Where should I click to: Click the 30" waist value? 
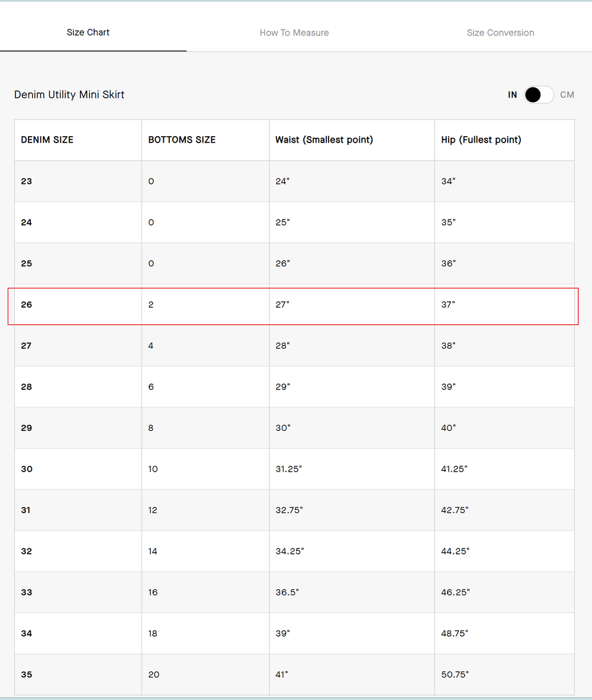point(283,428)
